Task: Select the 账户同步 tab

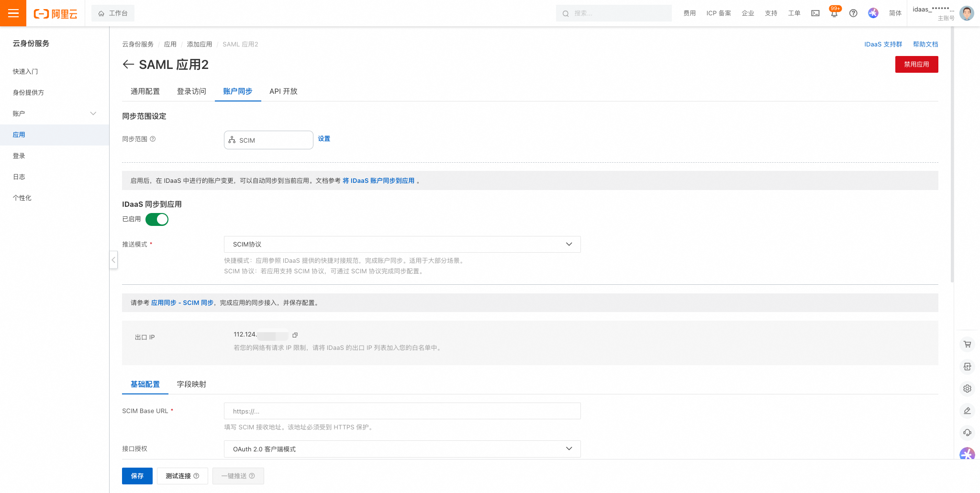Action: (238, 91)
